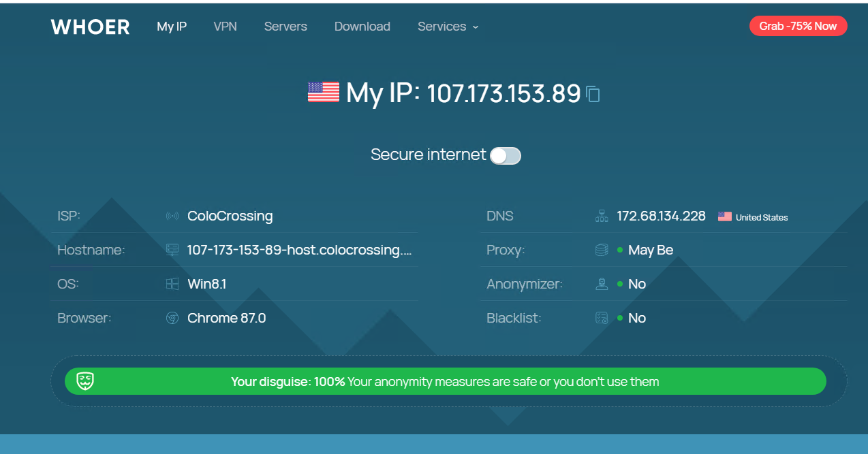Go to the Download page
Viewport: 868px width, 454px height.
point(362,27)
